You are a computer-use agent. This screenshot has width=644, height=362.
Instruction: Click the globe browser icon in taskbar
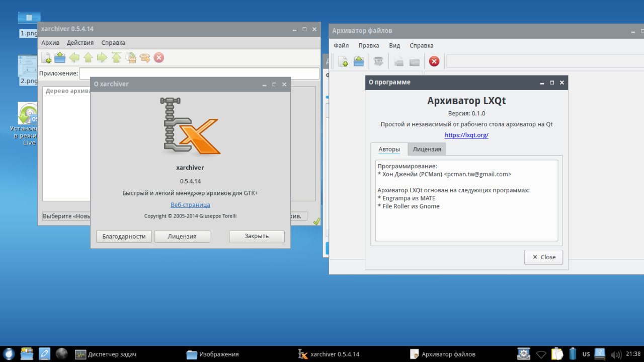(61, 354)
